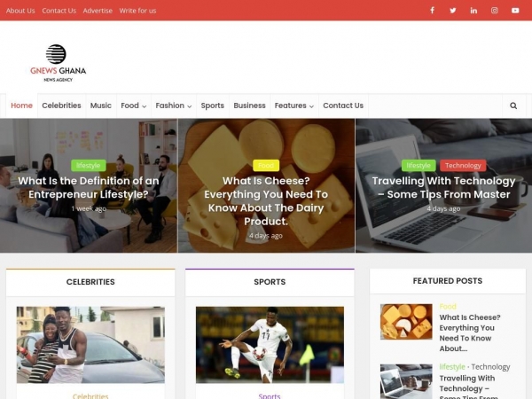The image size is (532, 399).
Task: Open the Music menu item
Action: (101, 106)
